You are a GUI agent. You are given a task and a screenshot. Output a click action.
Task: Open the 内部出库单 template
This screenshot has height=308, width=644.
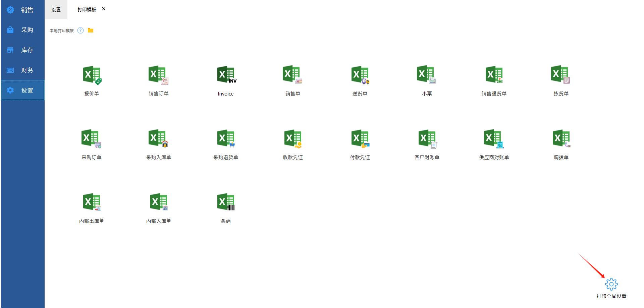pyautogui.click(x=92, y=203)
